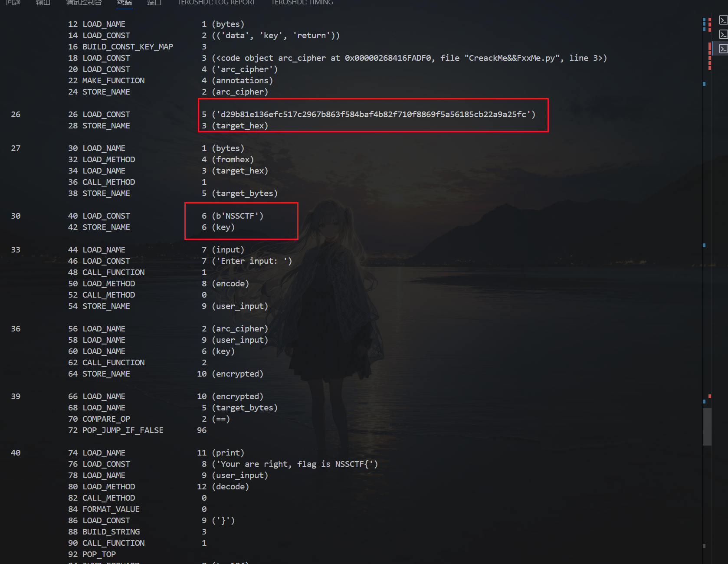
Task: Click the red scrollbar marker above the thumb
Action: pyautogui.click(x=710, y=397)
